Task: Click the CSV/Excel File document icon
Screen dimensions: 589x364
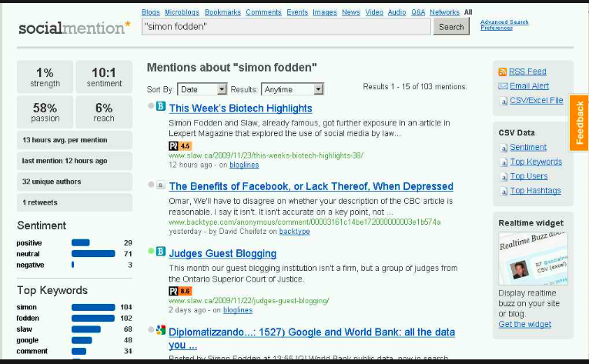Action: pyautogui.click(x=504, y=101)
